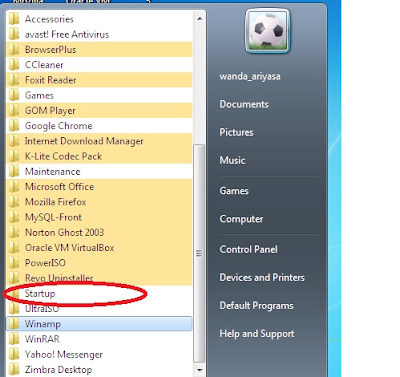Click the scroll up arrow of programs list
Screen dimensions: 400x377
coord(199,19)
